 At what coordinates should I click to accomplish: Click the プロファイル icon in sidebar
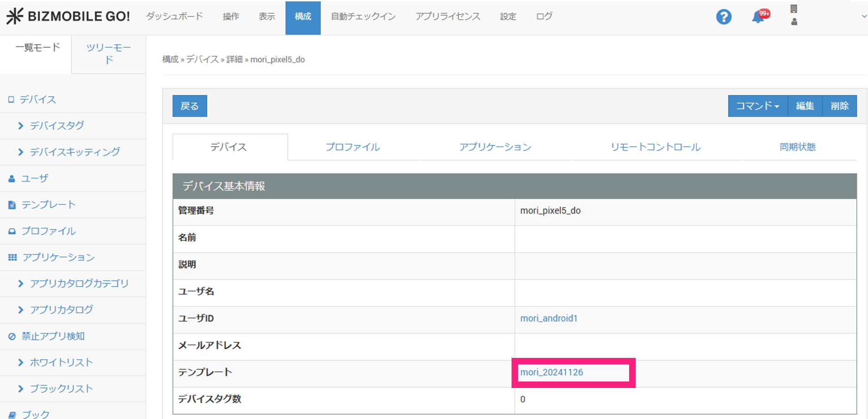coord(12,231)
